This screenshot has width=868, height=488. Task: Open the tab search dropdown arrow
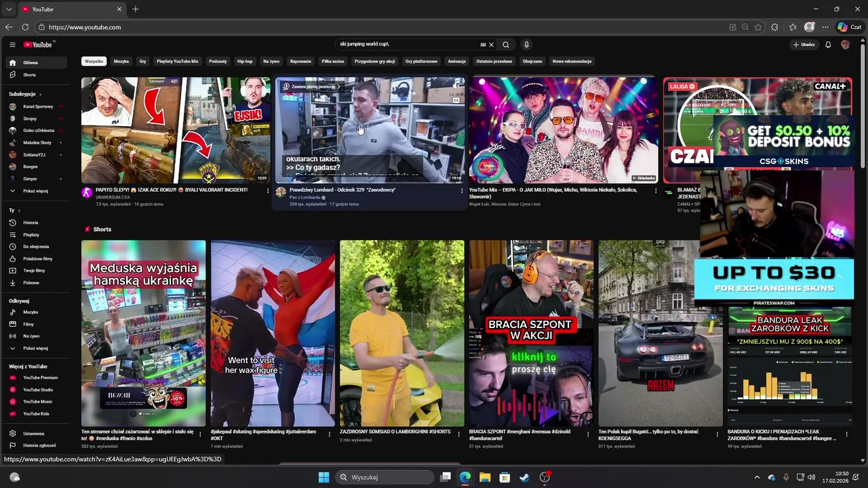tap(9, 9)
